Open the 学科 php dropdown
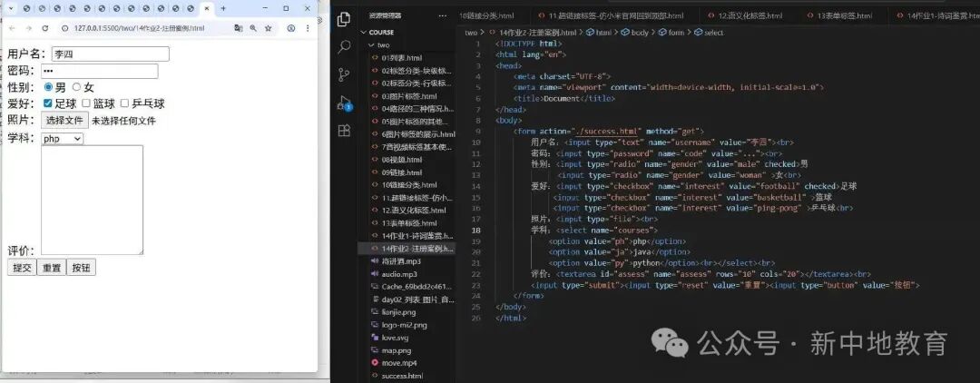The width and height of the screenshot is (980, 383). (x=63, y=139)
